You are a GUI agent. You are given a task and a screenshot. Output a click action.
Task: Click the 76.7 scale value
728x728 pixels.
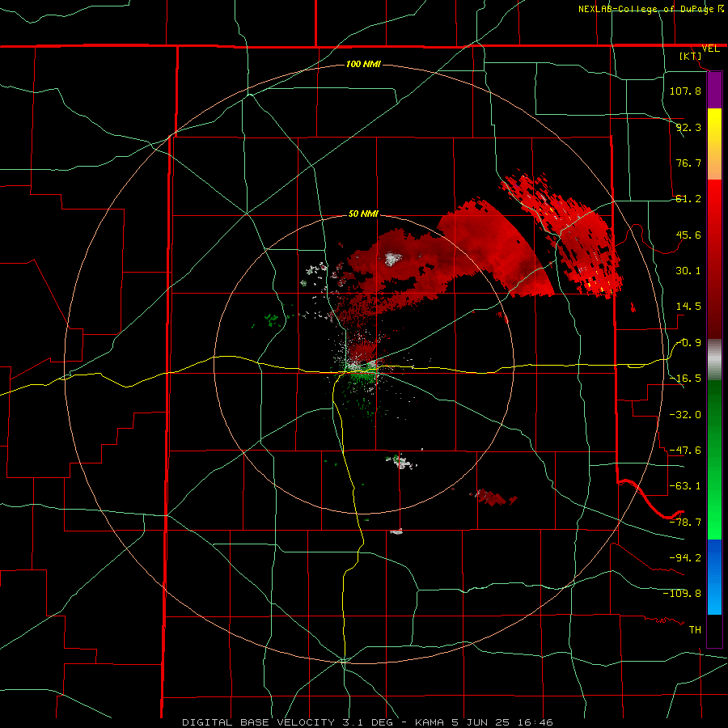click(688, 163)
